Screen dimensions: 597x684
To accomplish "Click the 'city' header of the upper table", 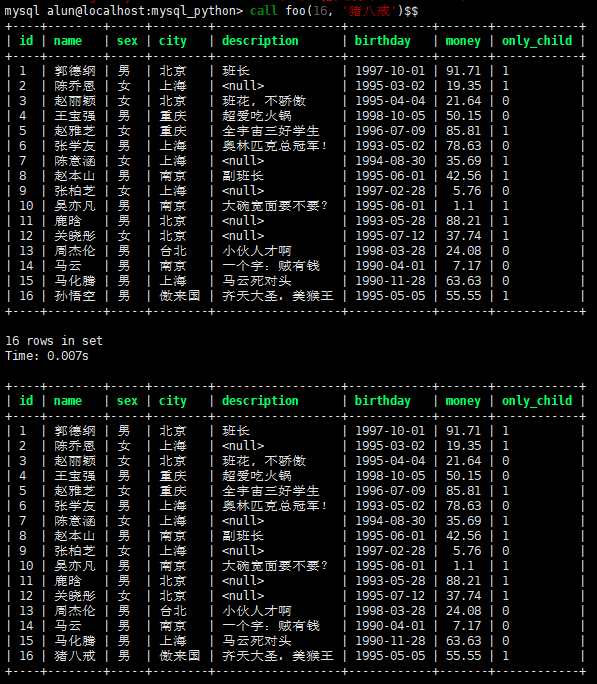I will click(173, 41).
